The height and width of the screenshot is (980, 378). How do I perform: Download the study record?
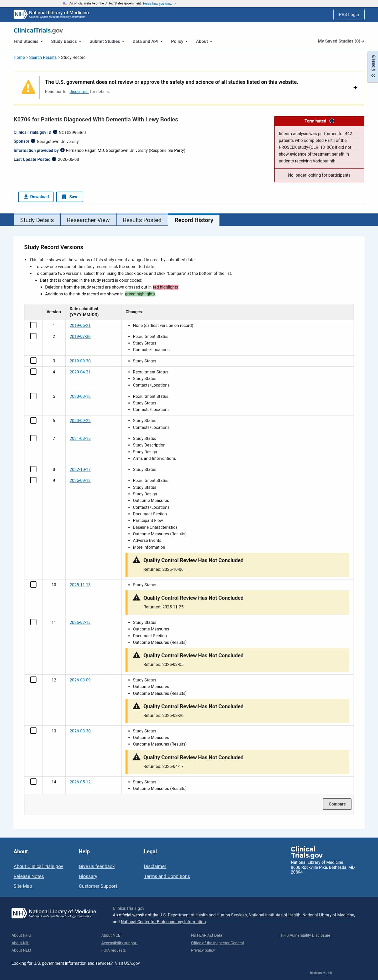click(x=36, y=197)
